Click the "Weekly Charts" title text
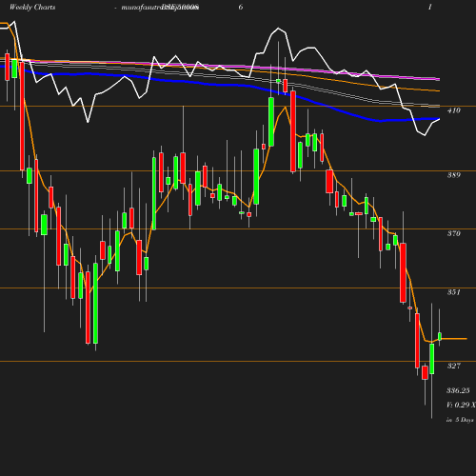The image size is (476, 476). (x=32, y=8)
